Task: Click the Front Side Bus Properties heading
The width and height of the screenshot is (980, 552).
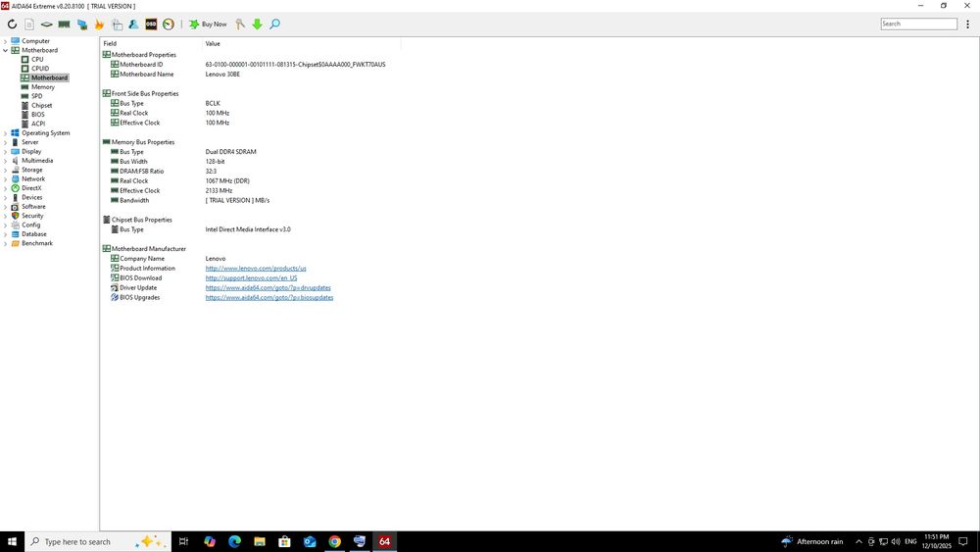Action: [145, 94]
